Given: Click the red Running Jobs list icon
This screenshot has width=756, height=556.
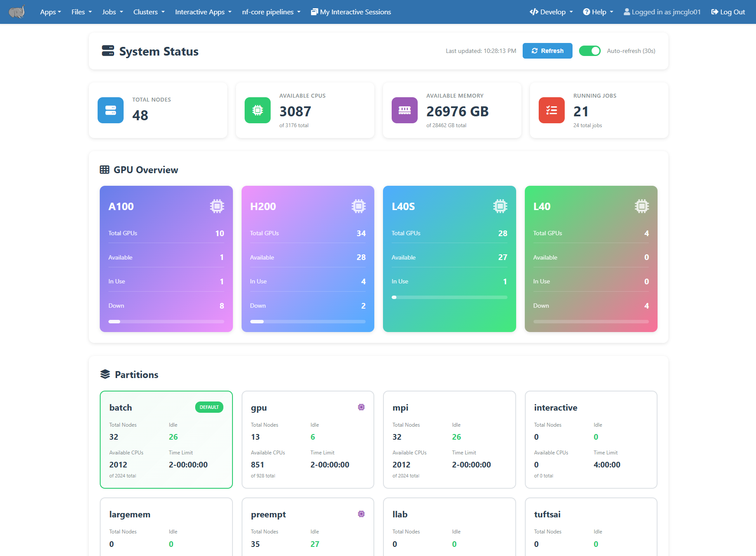Looking at the screenshot, I should tap(552, 110).
